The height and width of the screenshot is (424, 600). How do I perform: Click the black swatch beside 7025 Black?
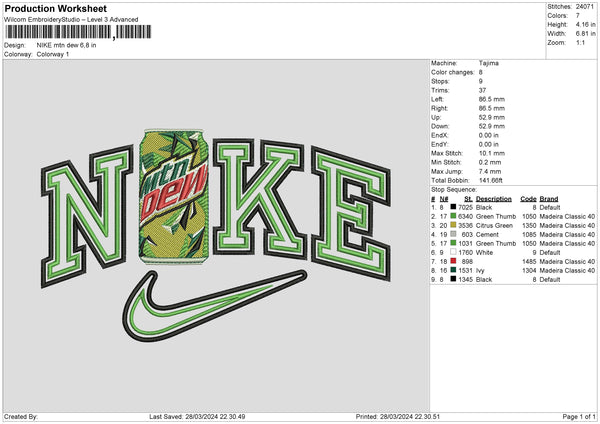453,207
